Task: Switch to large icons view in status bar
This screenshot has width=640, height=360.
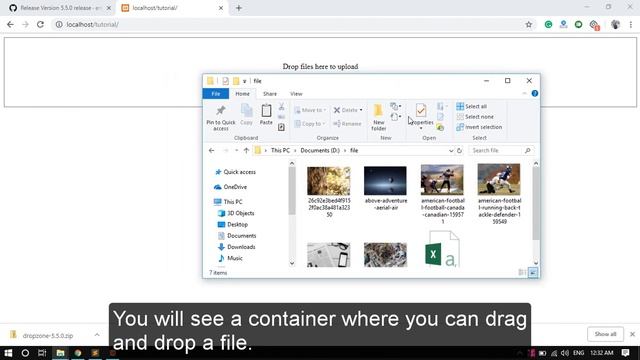Action: pyautogui.click(x=533, y=272)
